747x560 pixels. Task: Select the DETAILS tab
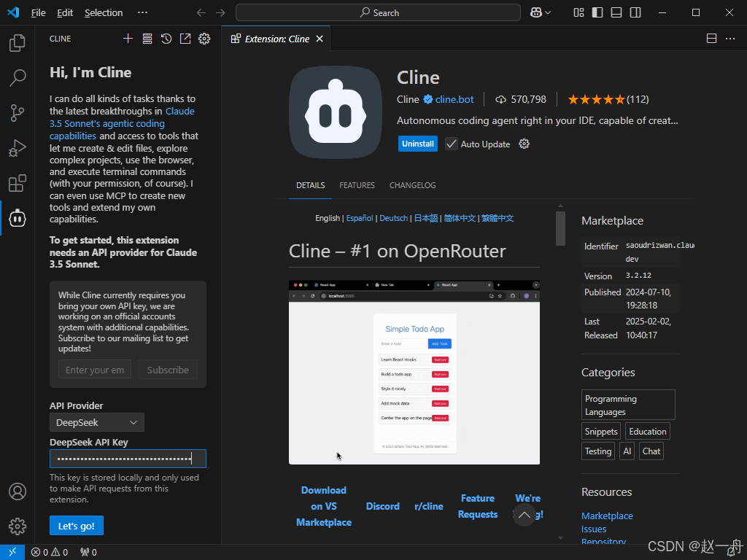311,185
